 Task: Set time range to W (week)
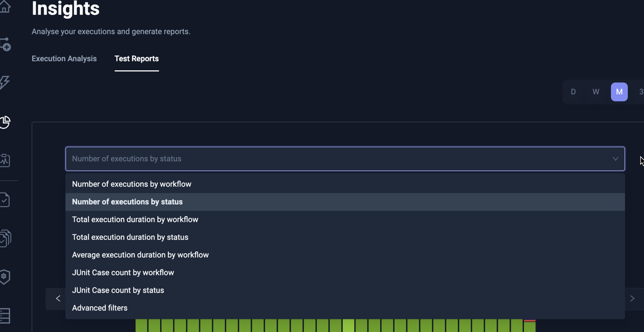tap(596, 92)
